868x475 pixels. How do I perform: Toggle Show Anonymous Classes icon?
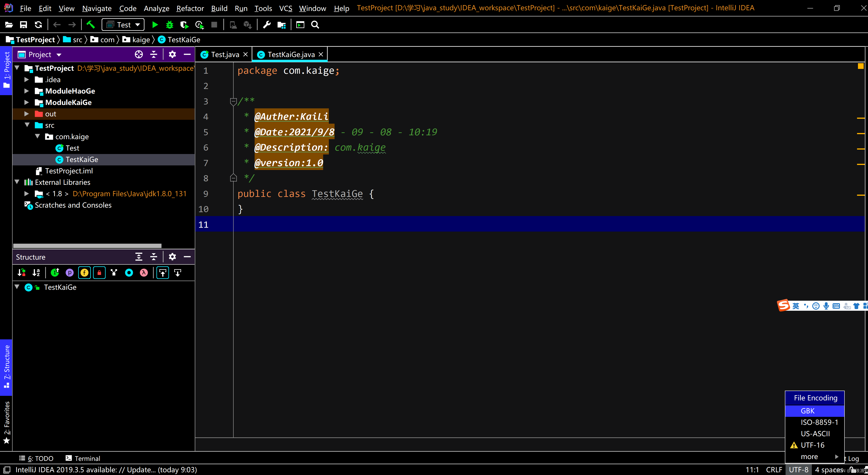pos(114,273)
